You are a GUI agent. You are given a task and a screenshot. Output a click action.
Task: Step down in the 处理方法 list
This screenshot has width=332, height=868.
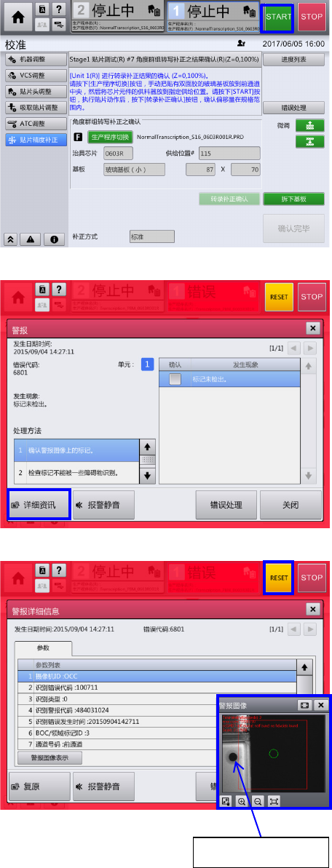click(x=148, y=474)
